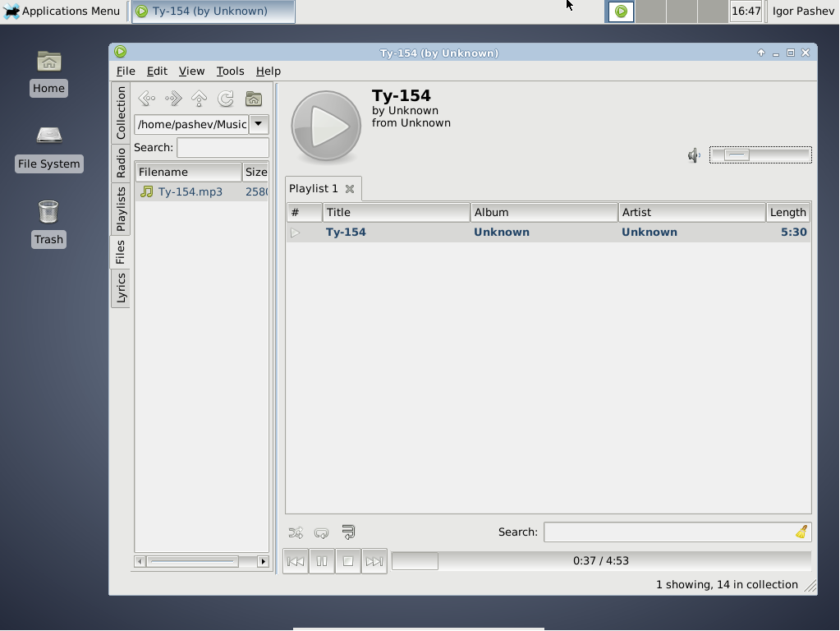Click the play indicator on Ty-154 row
The height and width of the screenshot is (631, 840).
point(295,233)
